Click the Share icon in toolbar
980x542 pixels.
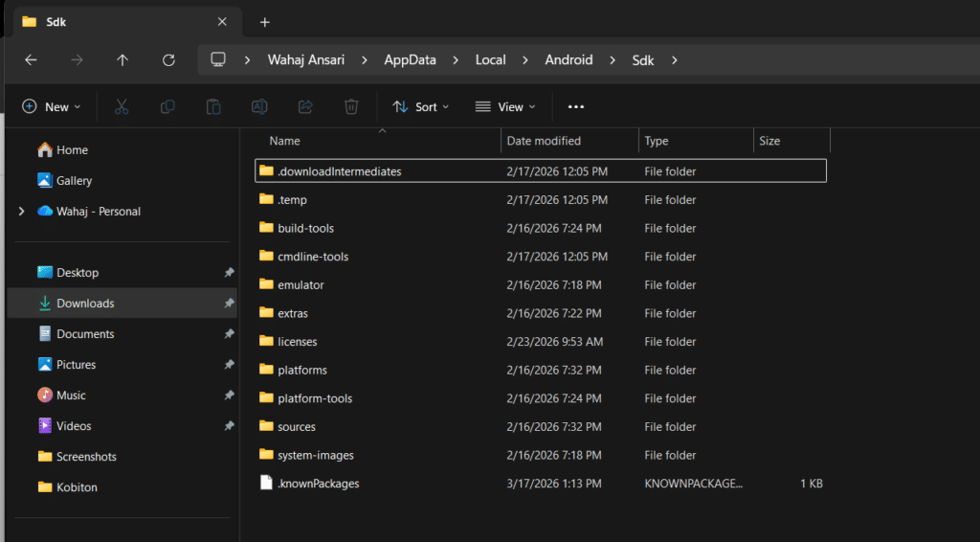click(305, 107)
